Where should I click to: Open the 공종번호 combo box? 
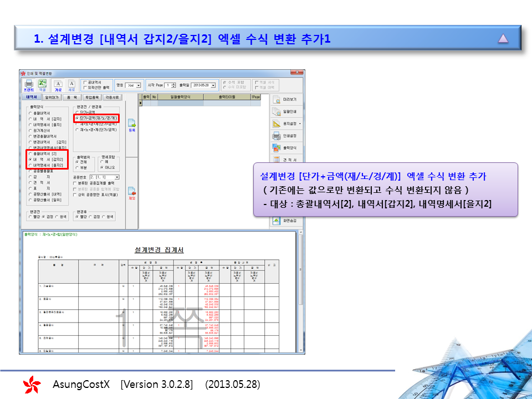(117, 177)
